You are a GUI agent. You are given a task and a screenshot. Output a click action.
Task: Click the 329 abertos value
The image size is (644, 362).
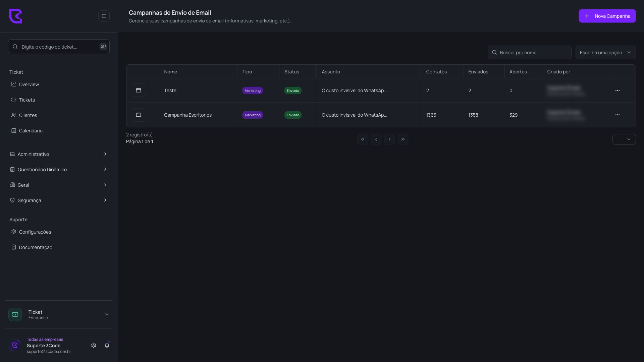pos(514,115)
